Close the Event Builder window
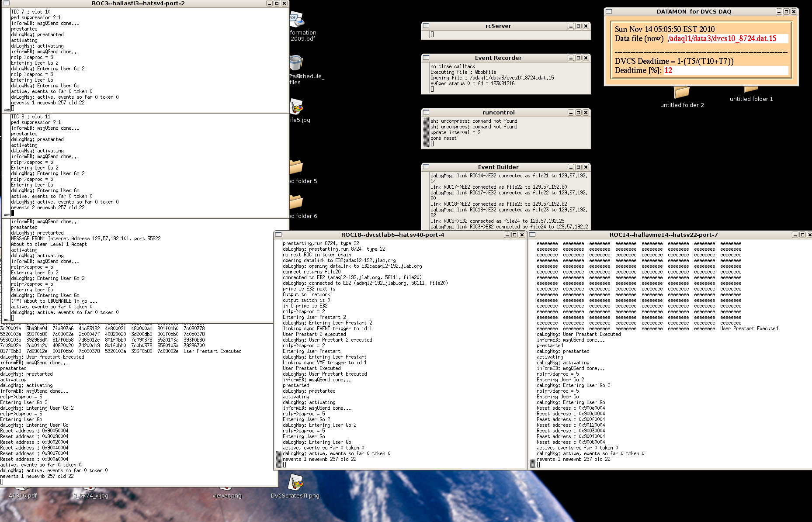This screenshot has width=812, height=522. [x=586, y=167]
